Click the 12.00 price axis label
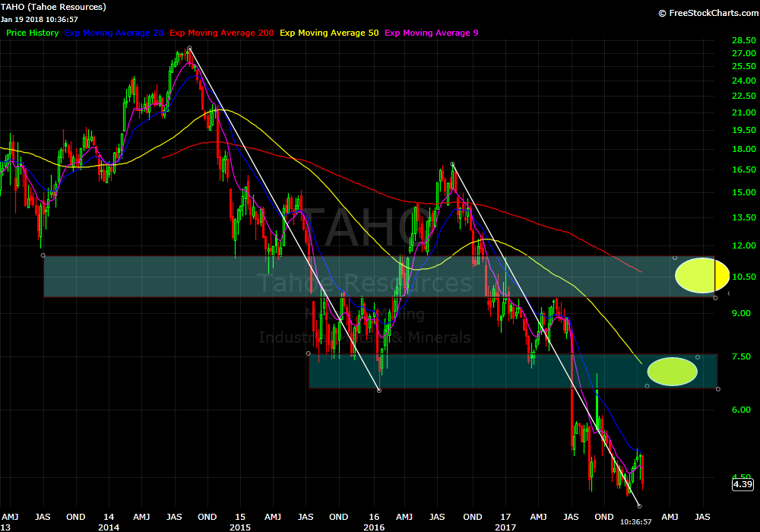 click(743, 245)
